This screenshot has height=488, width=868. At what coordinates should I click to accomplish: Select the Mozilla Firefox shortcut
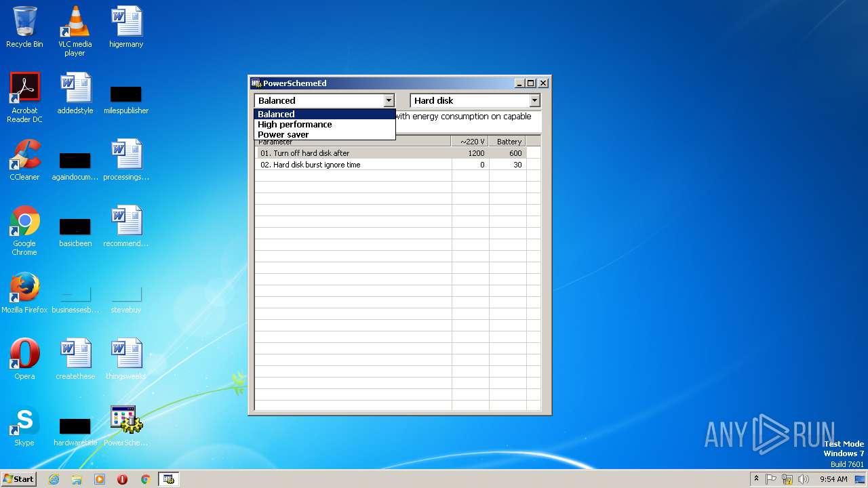24,293
